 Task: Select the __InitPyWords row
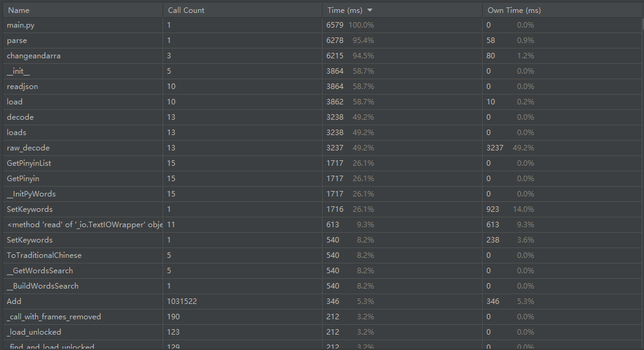coord(322,193)
